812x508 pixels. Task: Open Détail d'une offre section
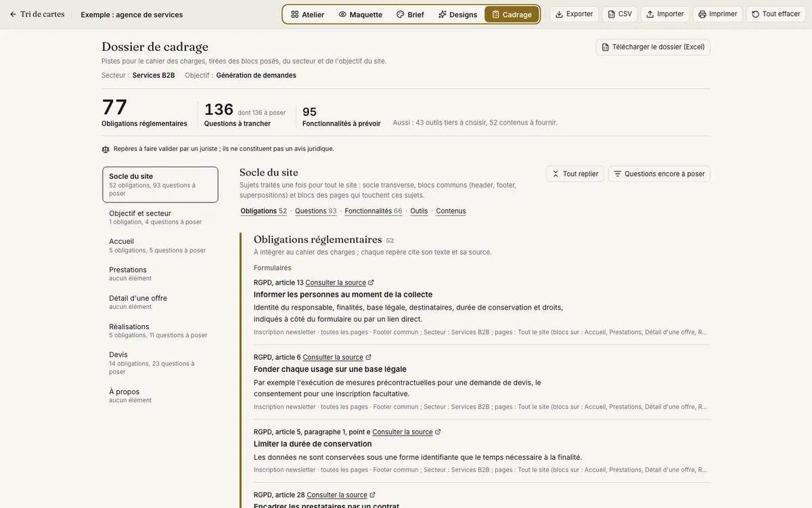point(160,302)
